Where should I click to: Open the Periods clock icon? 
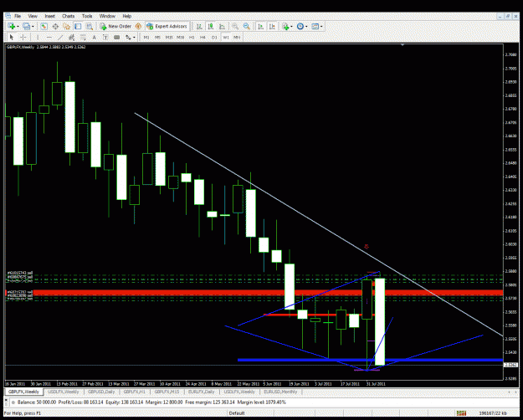[300, 26]
